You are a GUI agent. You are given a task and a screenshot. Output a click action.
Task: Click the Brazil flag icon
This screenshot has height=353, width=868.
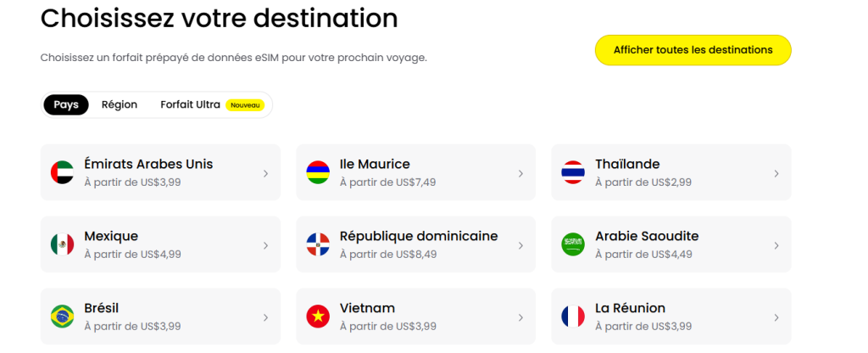coord(62,317)
